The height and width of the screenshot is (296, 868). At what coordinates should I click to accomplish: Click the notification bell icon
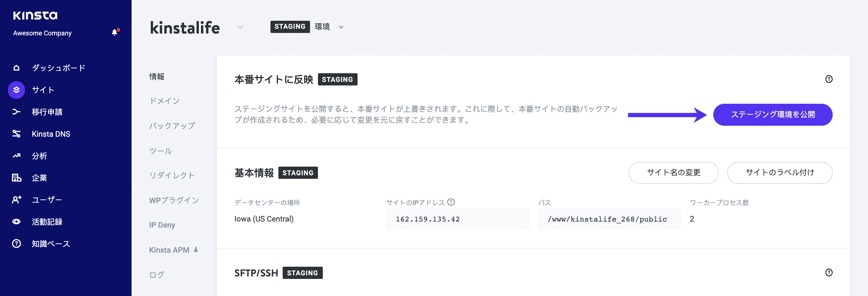(x=115, y=31)
